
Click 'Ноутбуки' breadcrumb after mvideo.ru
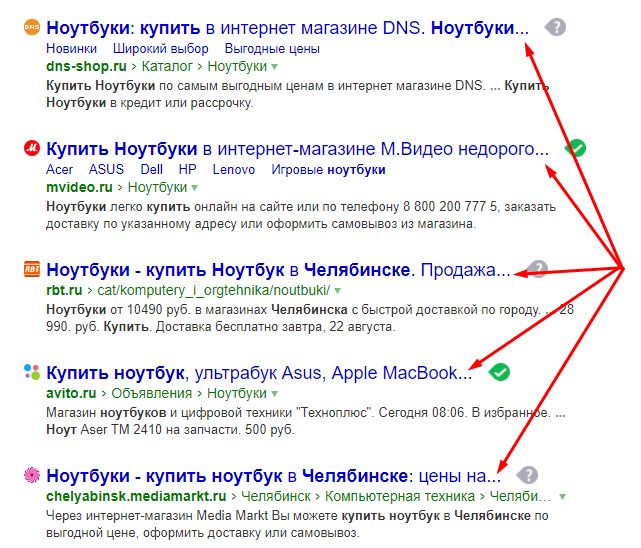pyautogui.click(x=157, y=187)
